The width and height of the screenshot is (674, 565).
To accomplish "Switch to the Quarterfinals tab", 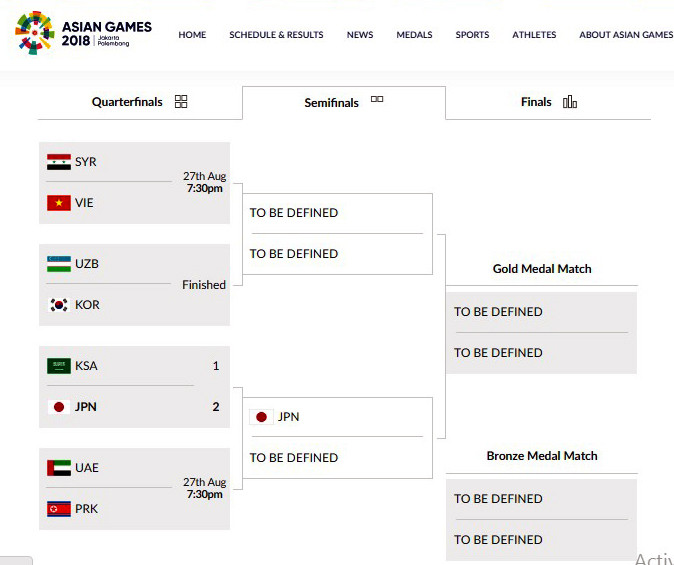I will point(139,102).
